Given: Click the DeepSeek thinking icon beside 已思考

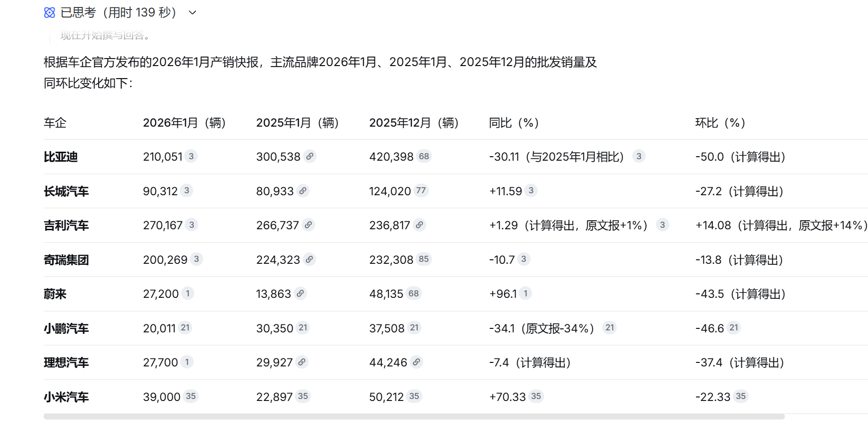Looking at the screenshot, I should [x=50, y=13].
